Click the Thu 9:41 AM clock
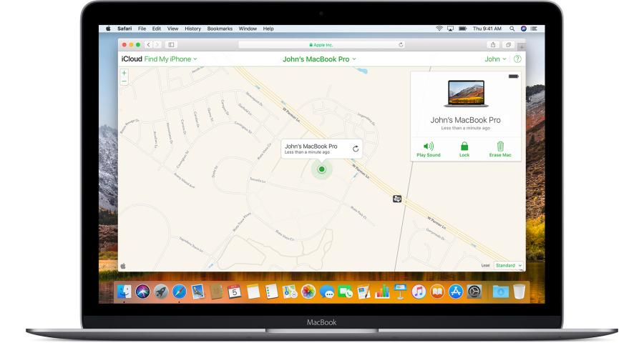The height and width of the screenshot is (343, 644). click(487, 29)
